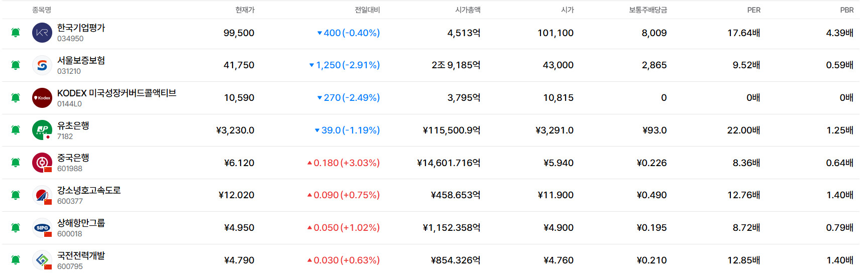
Task: Click the 유초은행 green logo icon
Action: click(x=42, y=130)
